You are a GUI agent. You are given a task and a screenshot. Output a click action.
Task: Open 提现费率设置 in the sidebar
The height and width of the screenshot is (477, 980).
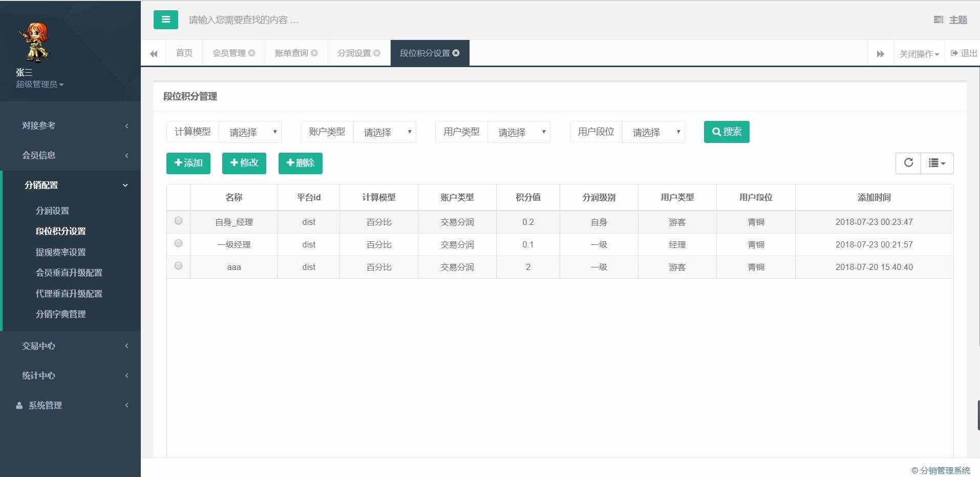pyautogui.click(x=60, y=252)
